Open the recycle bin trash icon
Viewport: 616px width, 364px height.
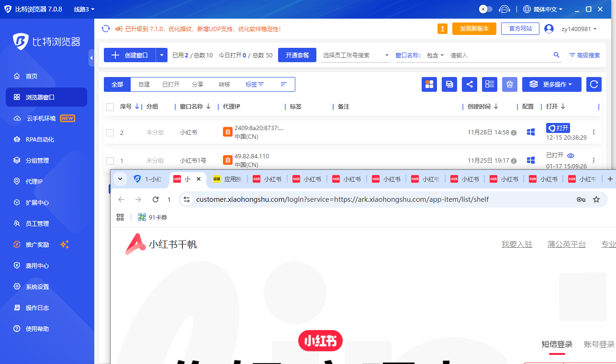click(x=510, y=84)
